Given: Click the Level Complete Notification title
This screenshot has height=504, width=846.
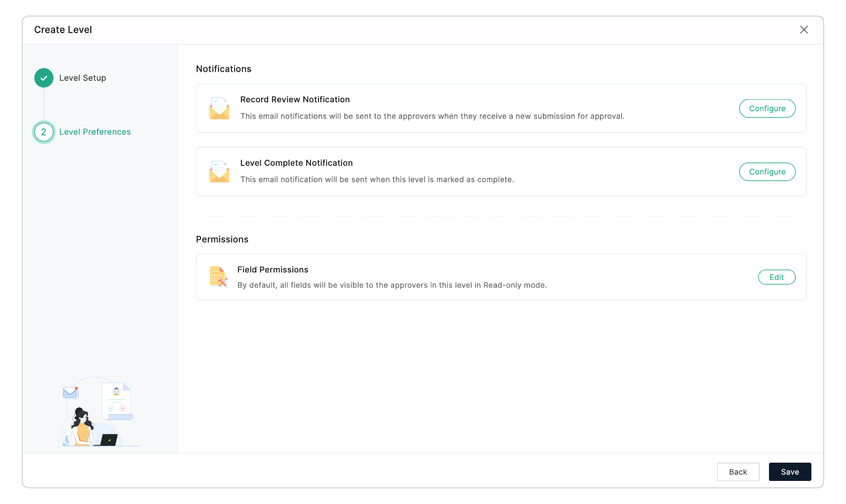Looking at the screenshot, I should pos(296,163).
